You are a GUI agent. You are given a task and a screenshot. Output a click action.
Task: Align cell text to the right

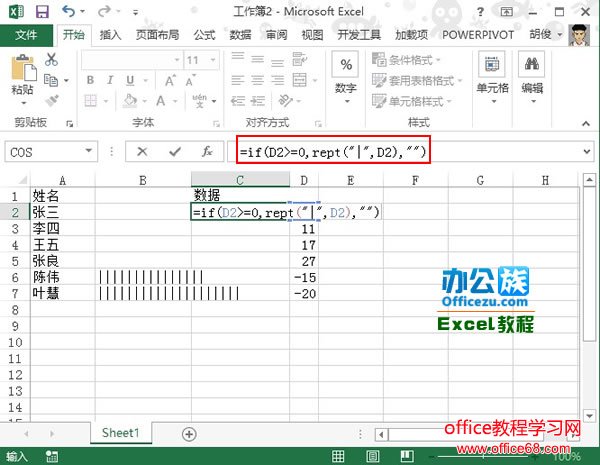(277, 80)
